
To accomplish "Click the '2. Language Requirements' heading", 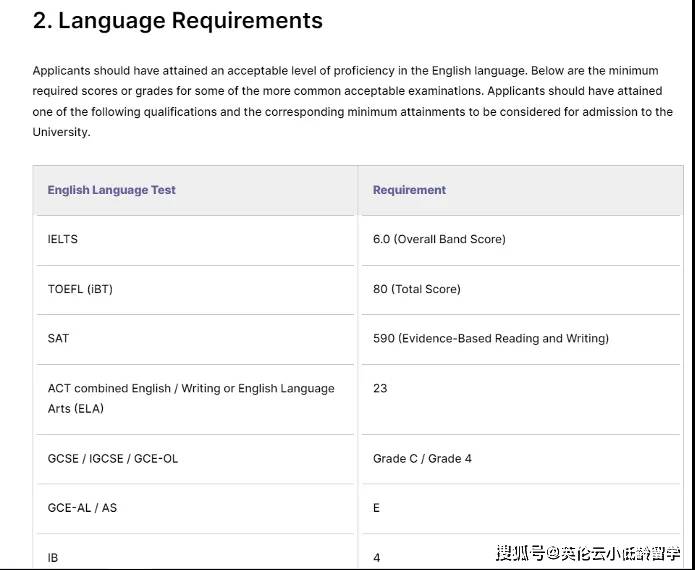I will coord(178,20).
